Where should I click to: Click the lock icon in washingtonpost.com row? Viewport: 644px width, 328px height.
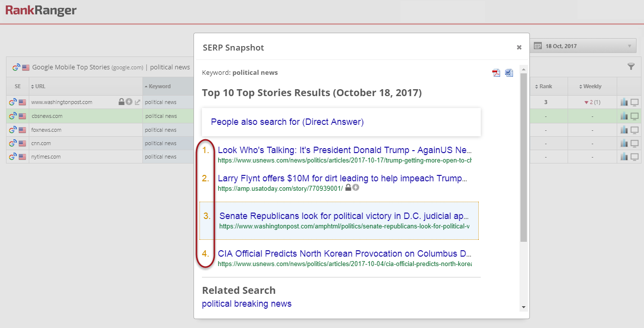[122, 102]
